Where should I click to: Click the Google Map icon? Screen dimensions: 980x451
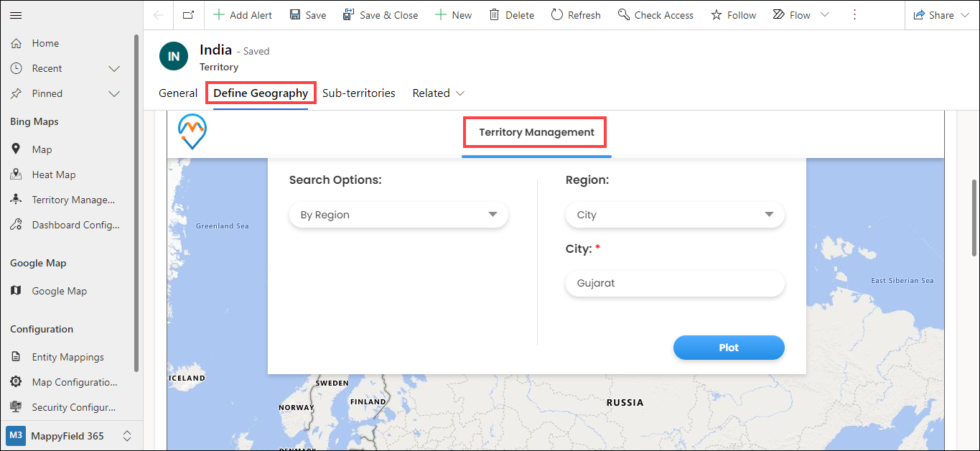point(17,291)
